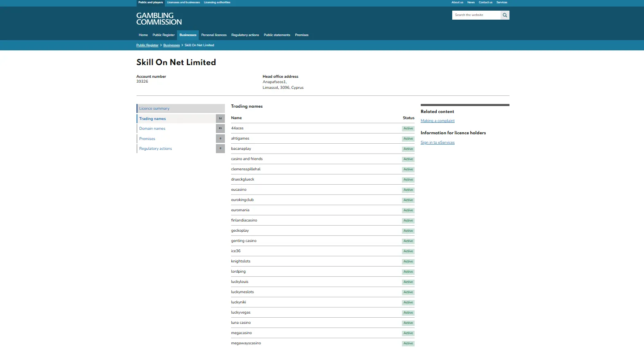Image resolution: width=644 pixels, height=348 pixels.
Task: Open Domain names in sidebar
Action: tap(176, 129)
